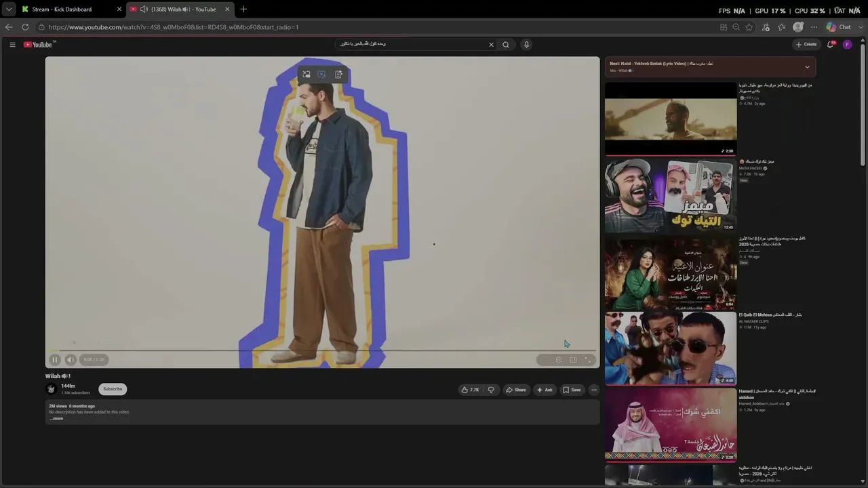The height and width of the screenshot is (488, 868).
Task: Zoom out using the address bar magnifier icon
Action: coord(736,27)
